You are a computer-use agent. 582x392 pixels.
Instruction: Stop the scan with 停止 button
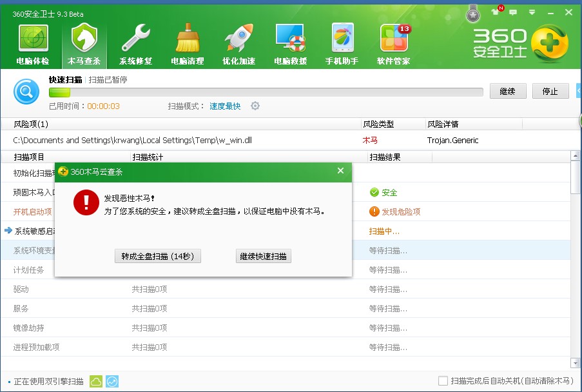550,91
